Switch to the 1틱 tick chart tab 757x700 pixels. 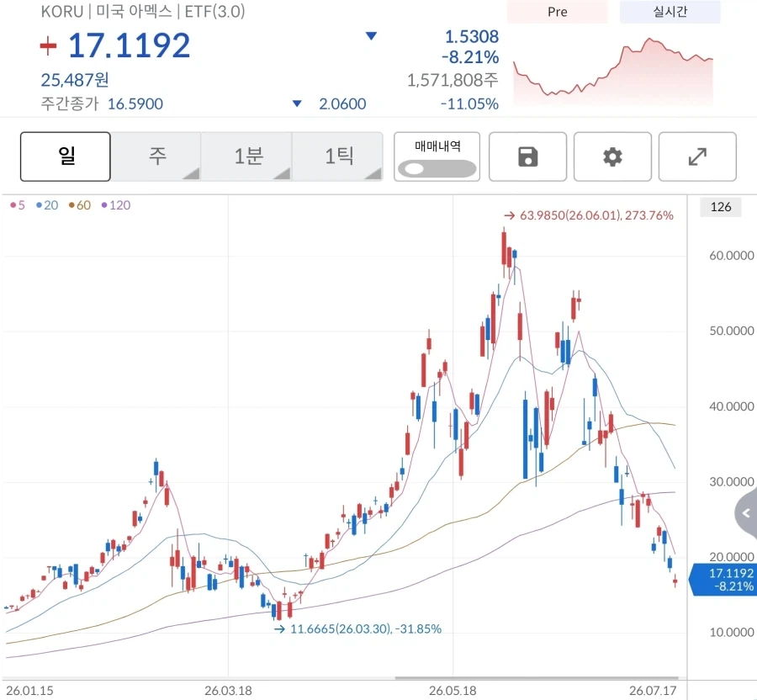338,156
